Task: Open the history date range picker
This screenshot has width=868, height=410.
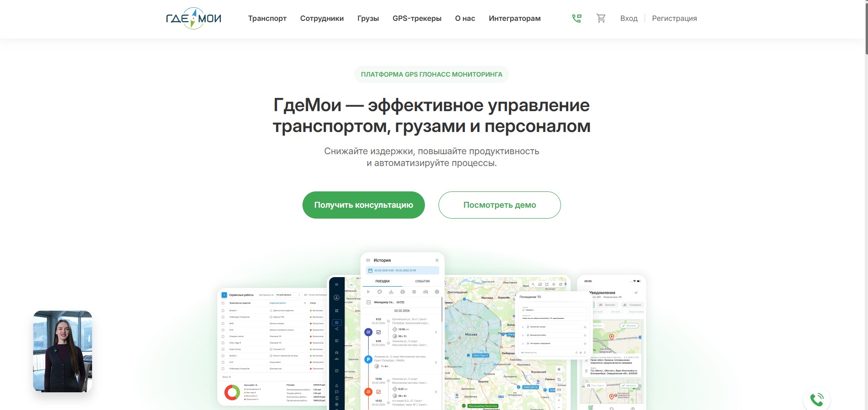Action: point(402,270)
